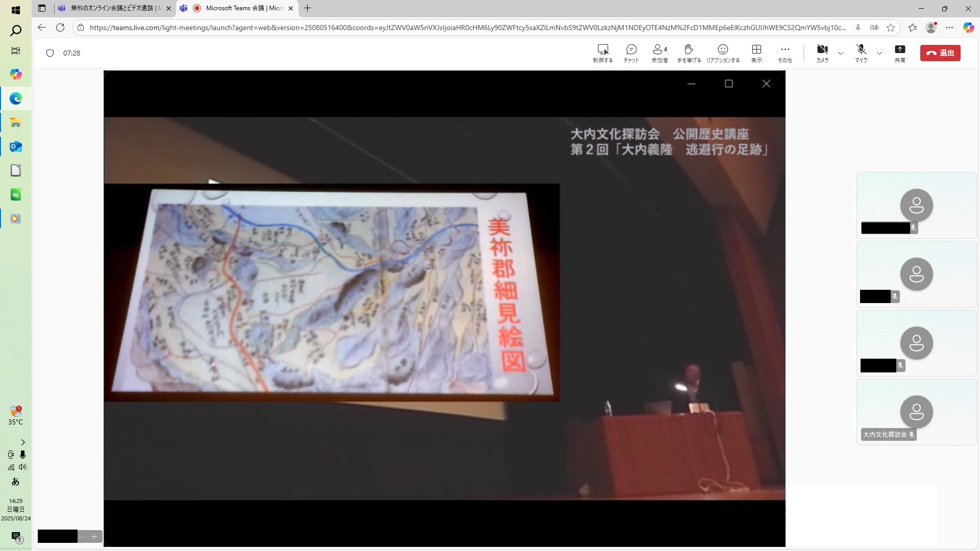Viewport: 980px width, 551px height.
Task: Toggle the camera (カメラ) on
Action: pos(822,53)
